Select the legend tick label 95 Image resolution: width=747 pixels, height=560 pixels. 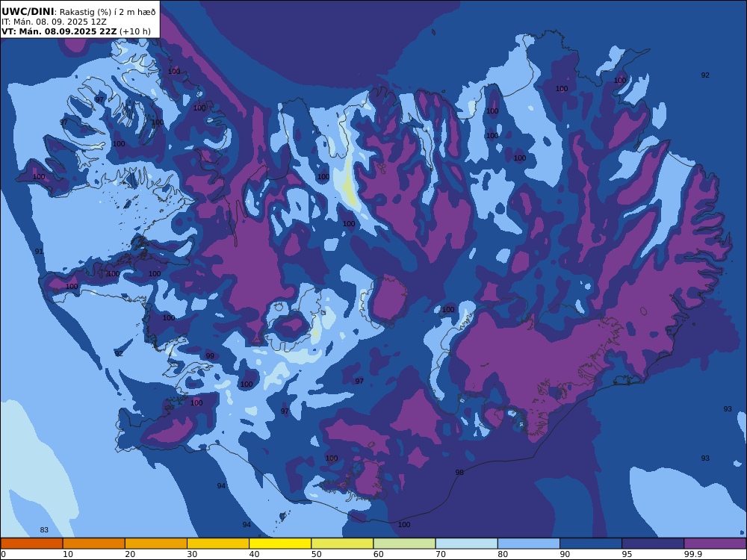(x=627, y=554)
